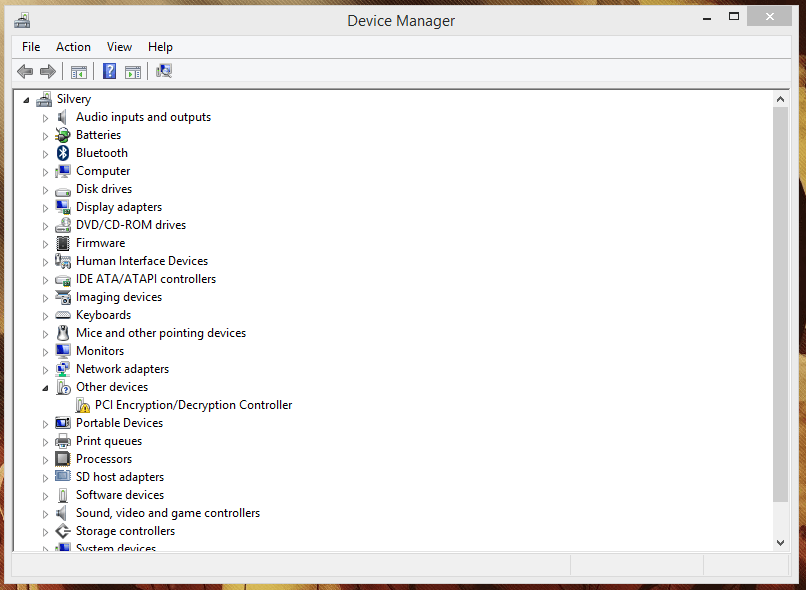Select PCI Encryption/Decryption Controller text
This screenshot has width=806, height=590.
pyautogui.click(x=193, y=405)
